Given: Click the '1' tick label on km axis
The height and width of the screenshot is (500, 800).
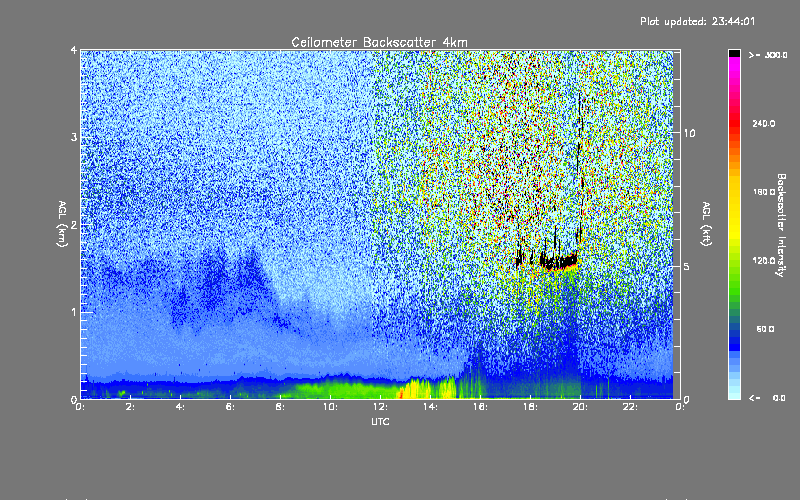Looking at the screenshot, I should point(74,312).
